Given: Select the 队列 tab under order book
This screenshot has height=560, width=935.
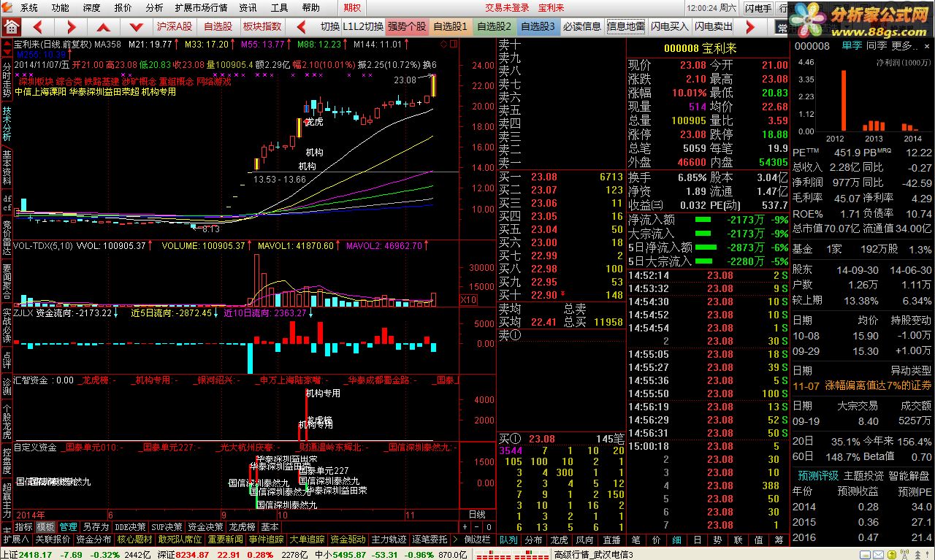Looking at the screenshot, I should 508,540.
